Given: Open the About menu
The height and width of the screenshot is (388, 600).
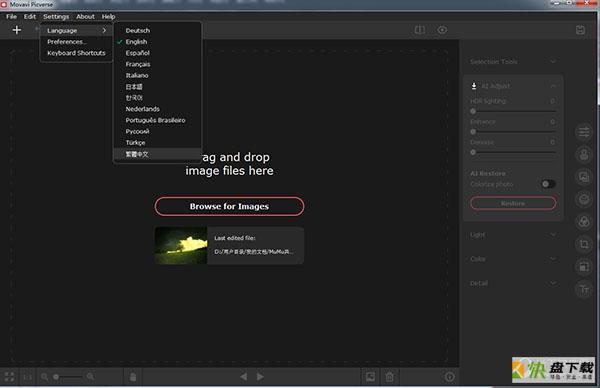Looking at the screenshot, I should pyautogui.click(x=85, y=16).
